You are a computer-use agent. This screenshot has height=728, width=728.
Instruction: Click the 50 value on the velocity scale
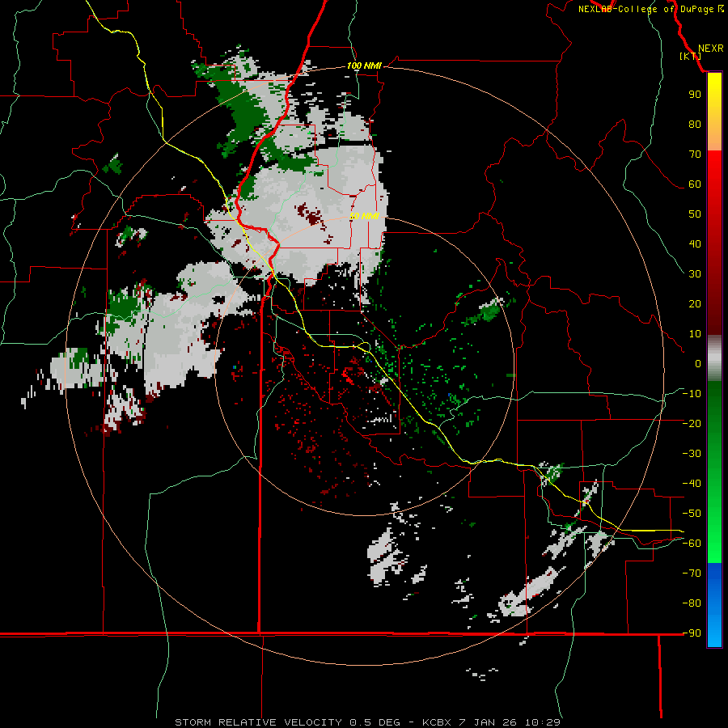click(695, 214)
